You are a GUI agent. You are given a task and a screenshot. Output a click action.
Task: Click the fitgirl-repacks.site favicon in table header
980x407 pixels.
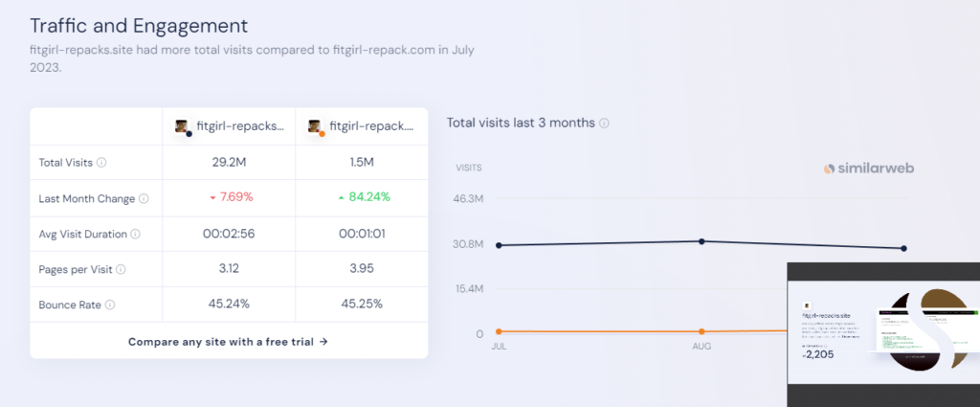(x=183, y=127)
